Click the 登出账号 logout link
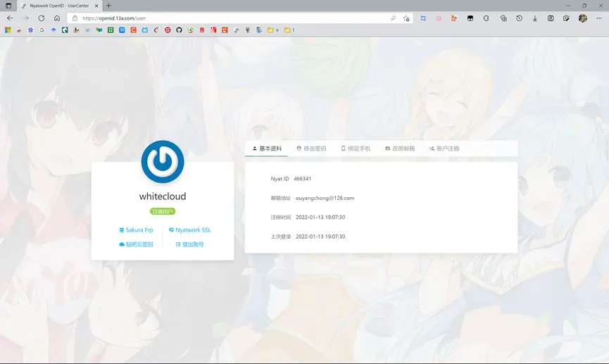This screenshot has height=364, width=609. (x=190, y=244)
